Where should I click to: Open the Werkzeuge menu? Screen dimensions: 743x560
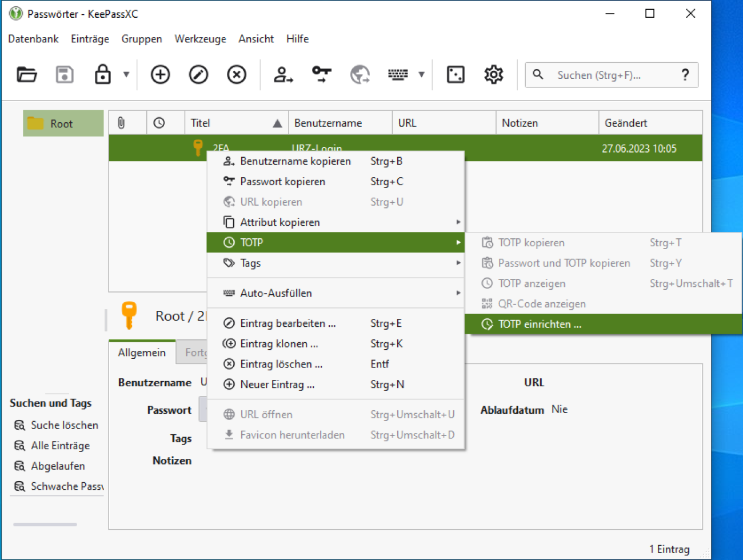200,39
